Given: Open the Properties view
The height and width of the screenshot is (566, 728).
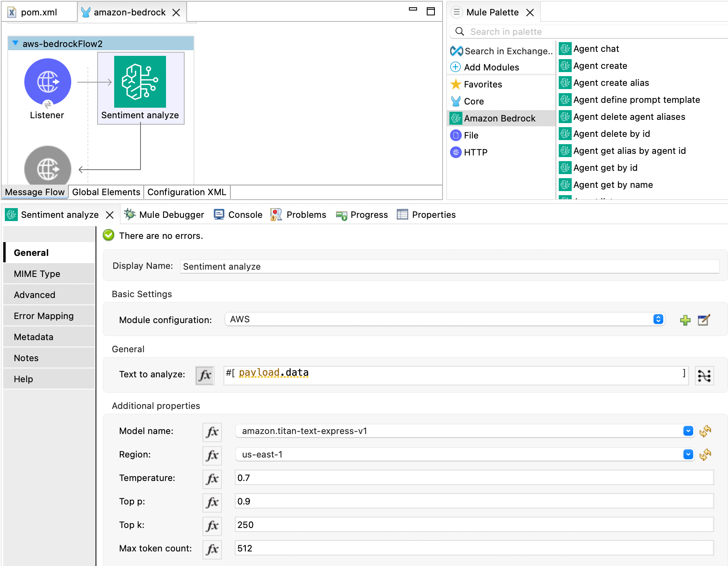Looking at the screenshot, I should coord(426,215).
